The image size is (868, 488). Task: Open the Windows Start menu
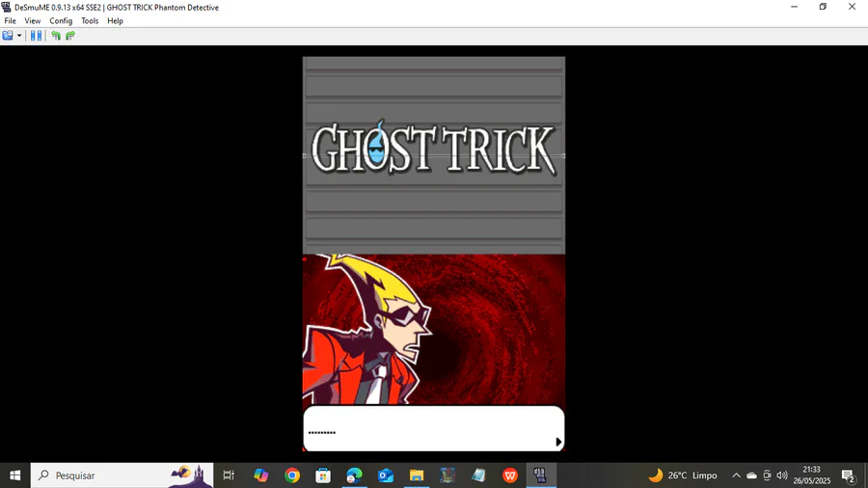pos(14,475)
